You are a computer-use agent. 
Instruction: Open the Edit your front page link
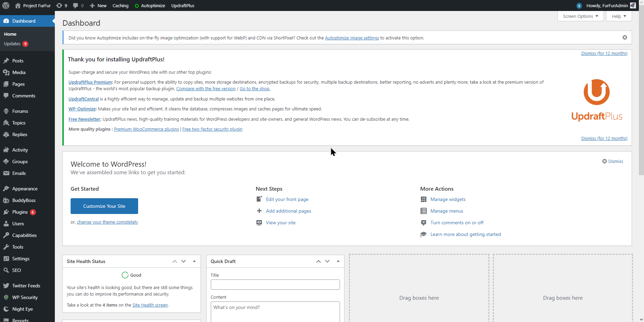point(287,199)
